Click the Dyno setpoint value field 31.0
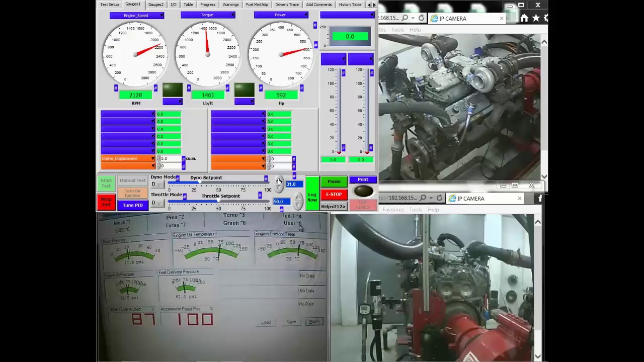 coord(294,185)
